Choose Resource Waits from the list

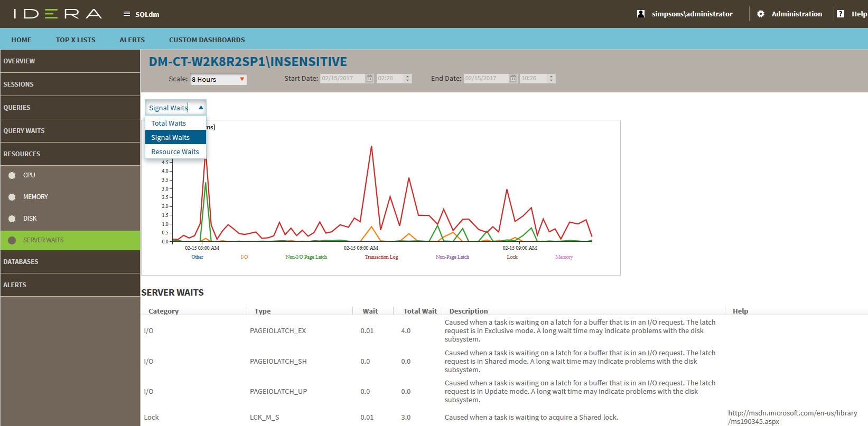(x=175, y=152)
